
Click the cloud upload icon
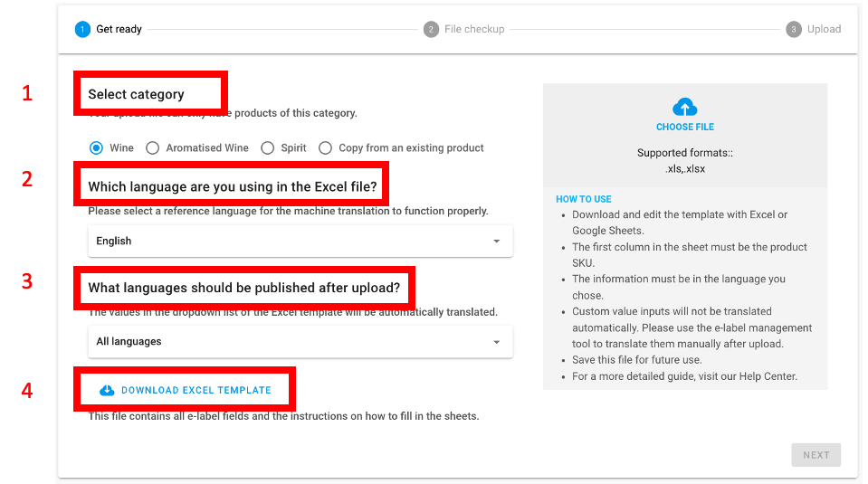click(x=685, y=107)
